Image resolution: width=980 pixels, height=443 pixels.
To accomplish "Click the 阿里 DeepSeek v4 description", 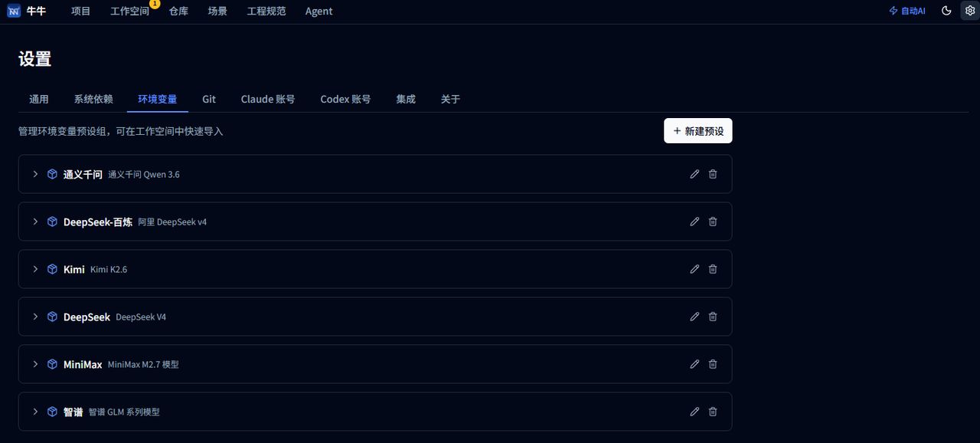I will (172, 222).
